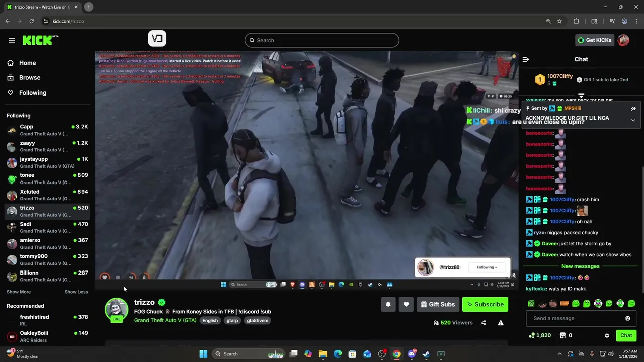Show hidden tray icons chevron

[559, 354]
